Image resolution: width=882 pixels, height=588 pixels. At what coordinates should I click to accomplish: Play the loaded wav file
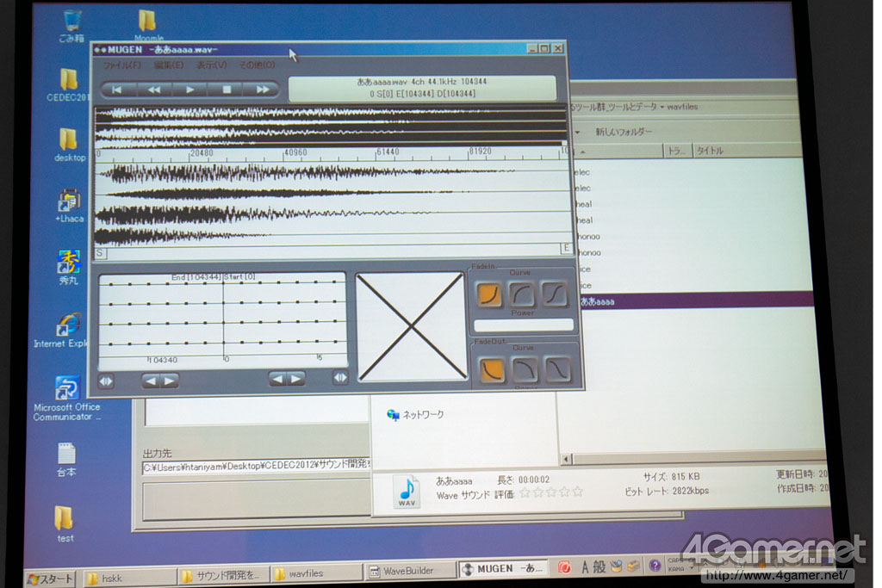[190, 90]
